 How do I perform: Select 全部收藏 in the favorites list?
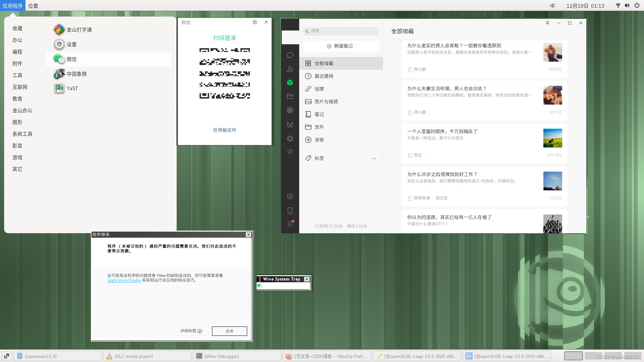(x=341, y=63)
